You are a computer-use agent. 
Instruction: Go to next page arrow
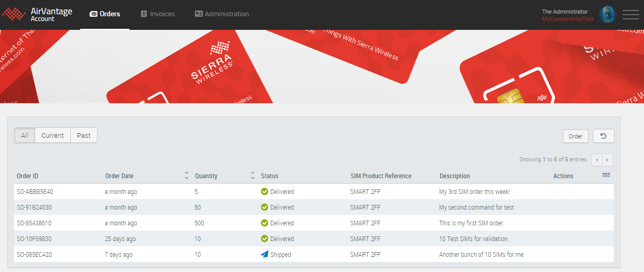pyautogui.click(x=608, y=160)
